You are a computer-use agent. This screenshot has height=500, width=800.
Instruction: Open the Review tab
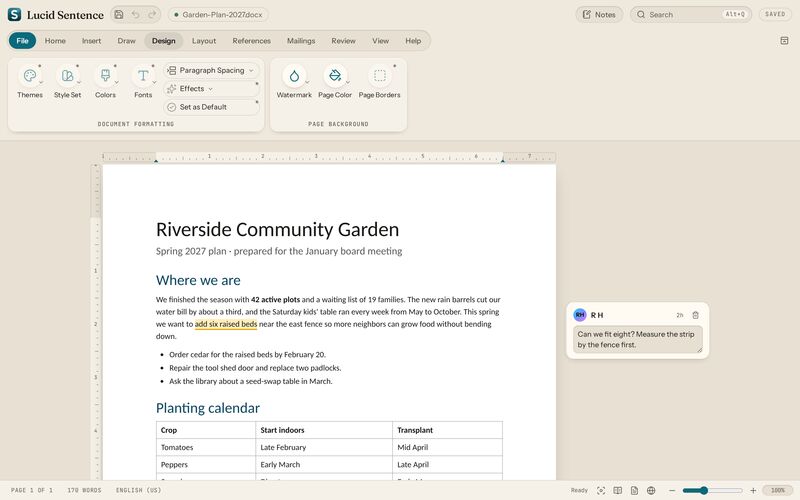click(x=343, y=41)
